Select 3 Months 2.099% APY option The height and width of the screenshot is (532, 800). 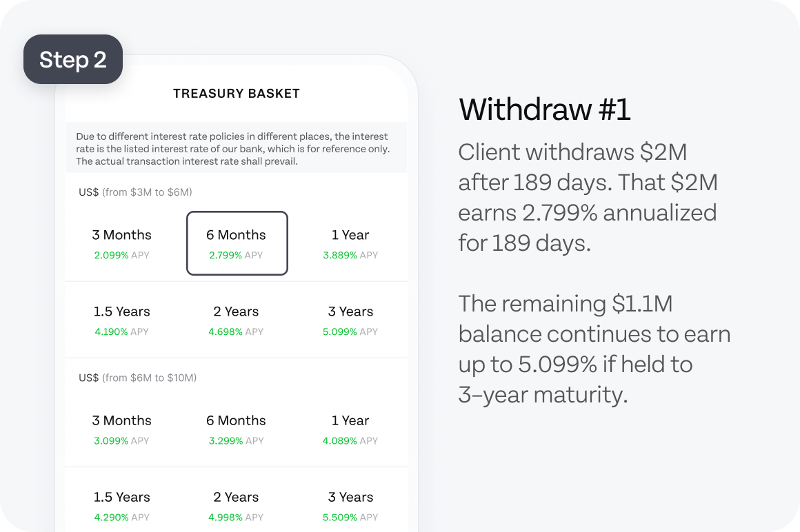[121, 243]
